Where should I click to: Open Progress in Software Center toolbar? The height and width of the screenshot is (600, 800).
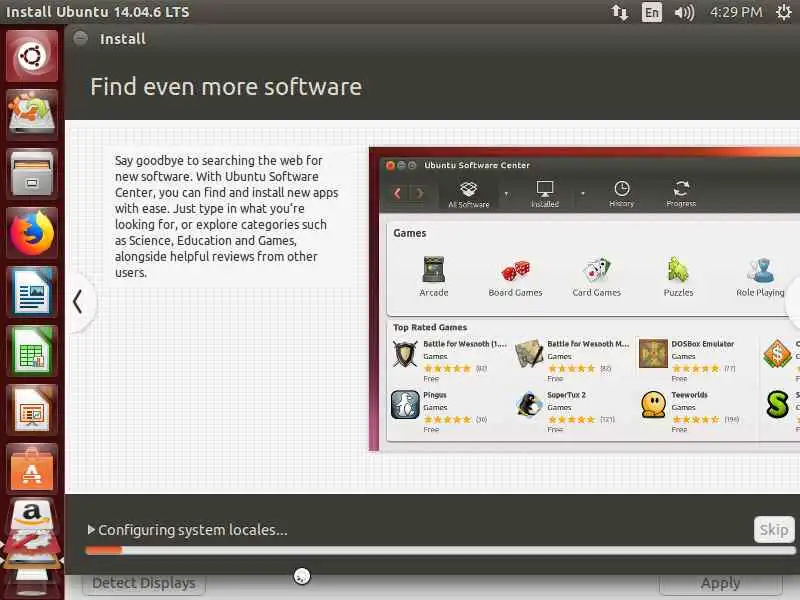click(x=681, y=194)
